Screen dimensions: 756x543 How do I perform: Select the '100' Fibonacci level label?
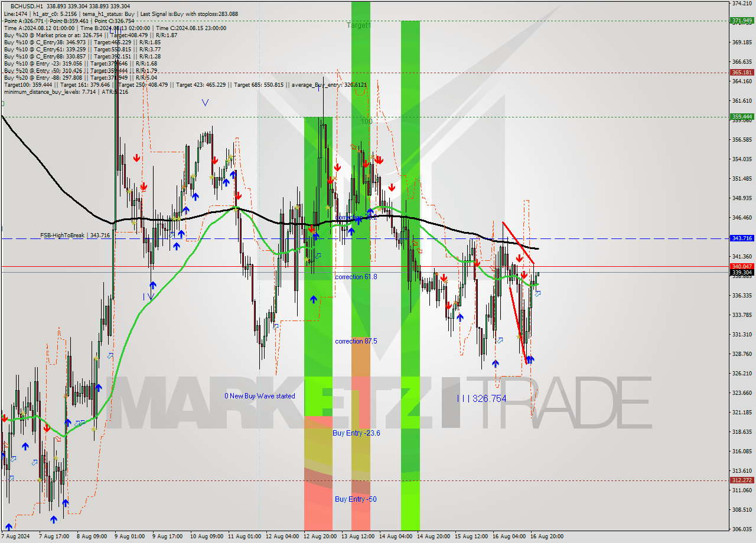point(367,121)
